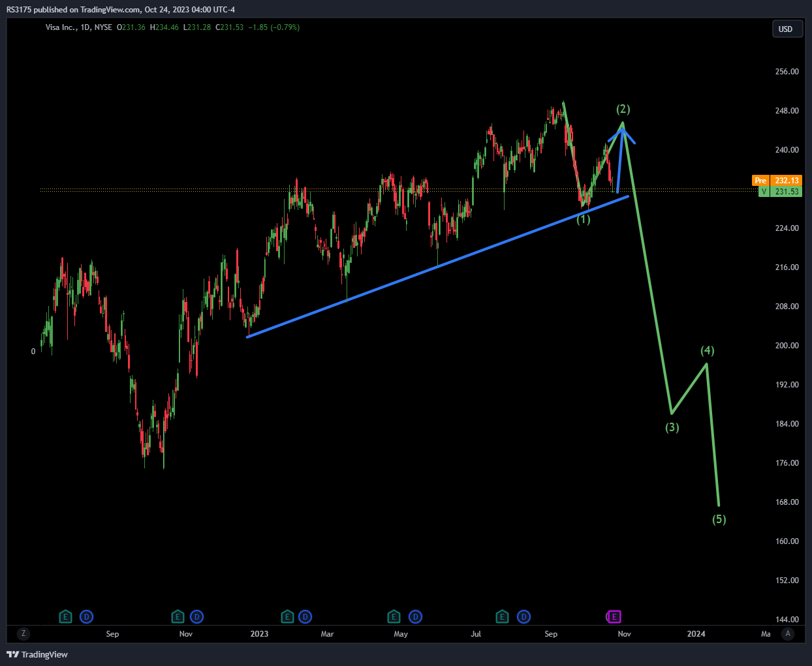The image size is (812, 666).
Task: Click the orange Pre 232.13 price label
Action: click(776, 181)
